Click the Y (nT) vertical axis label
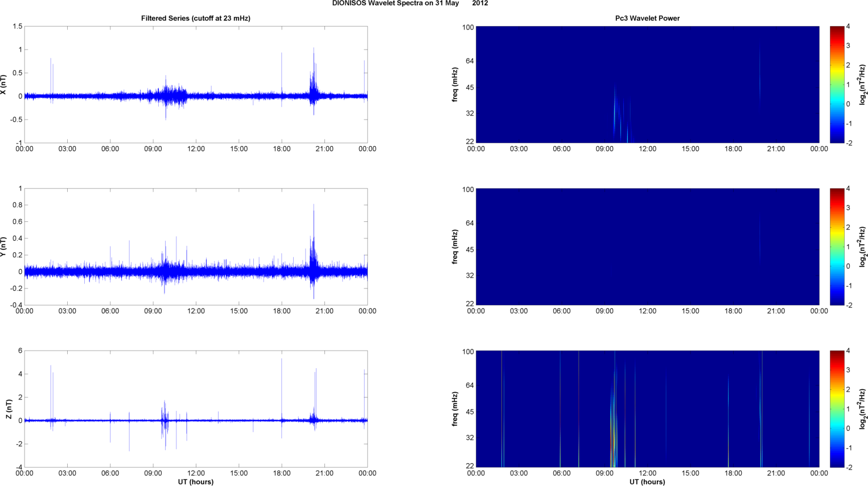Image resolution: width=868 pixels, height=486 pixels. [x=4, y=246]
